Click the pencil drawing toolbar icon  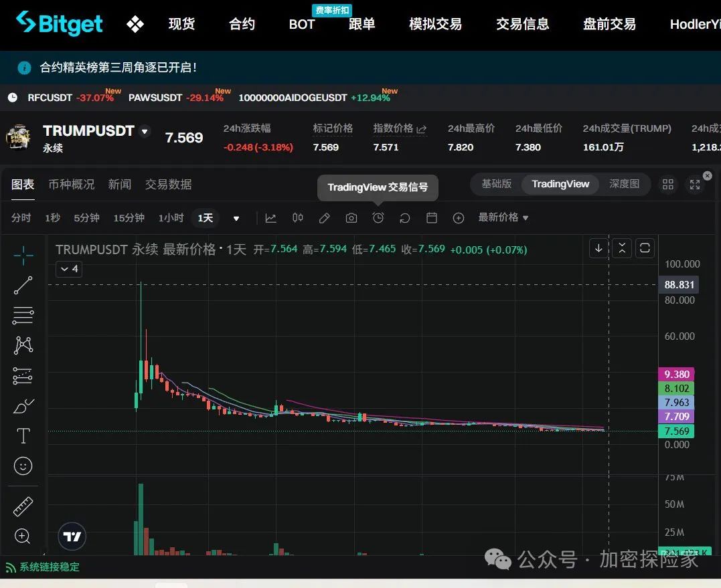click(x=324, y=218)
